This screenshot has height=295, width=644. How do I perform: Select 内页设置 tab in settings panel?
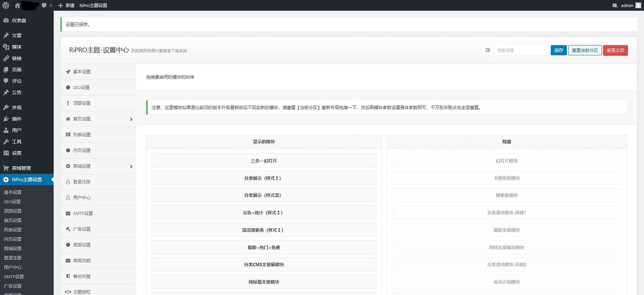pos(98,150)
